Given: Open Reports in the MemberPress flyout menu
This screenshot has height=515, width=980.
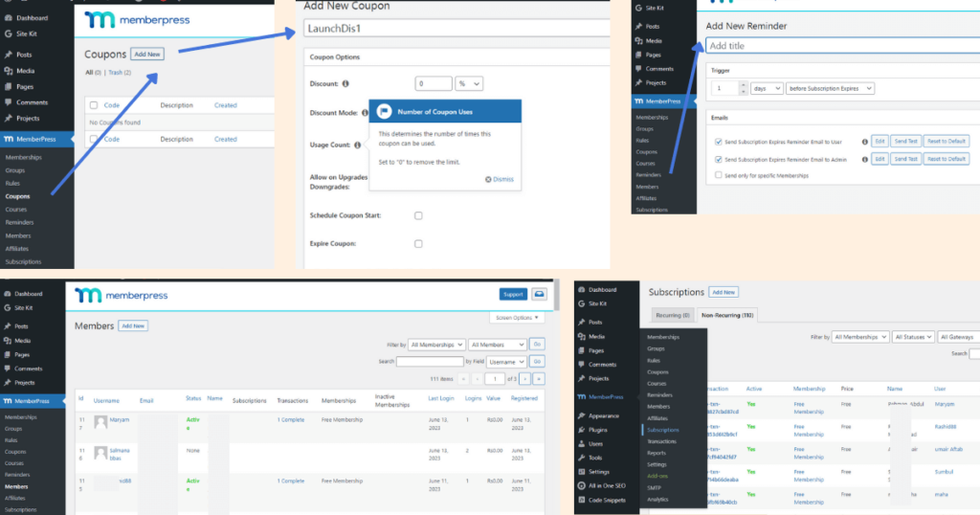Looking at the screenshot, I should (657, 453).
